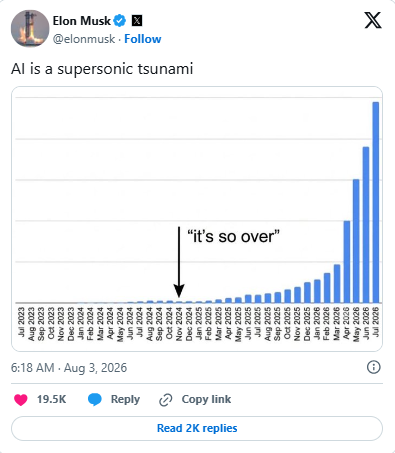Click the small X affiliation badge

click(137, 21)
